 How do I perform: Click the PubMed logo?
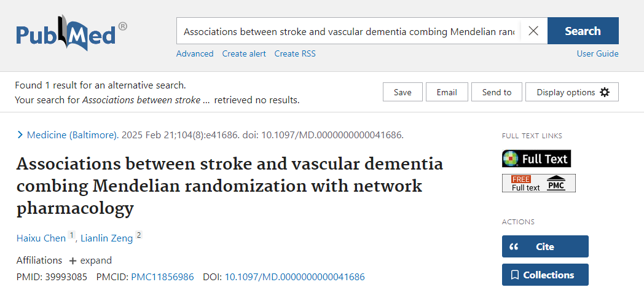[71, 36]
